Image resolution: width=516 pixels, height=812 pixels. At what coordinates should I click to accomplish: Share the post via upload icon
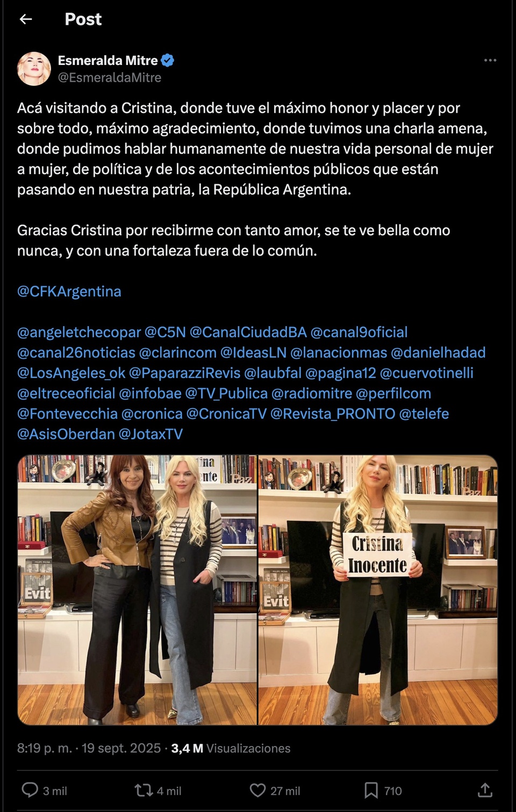[x=485, y=790]
